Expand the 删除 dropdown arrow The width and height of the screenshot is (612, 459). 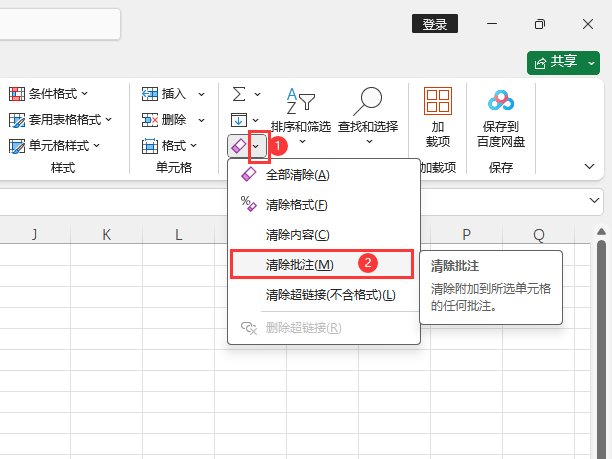pyautogui.click(x=201, y=120)
